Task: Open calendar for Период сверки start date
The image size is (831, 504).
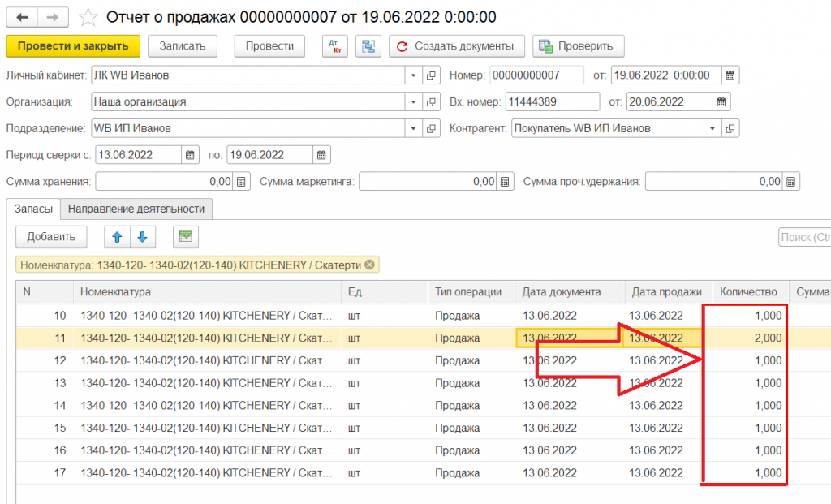Action: [x=191, y=155]
